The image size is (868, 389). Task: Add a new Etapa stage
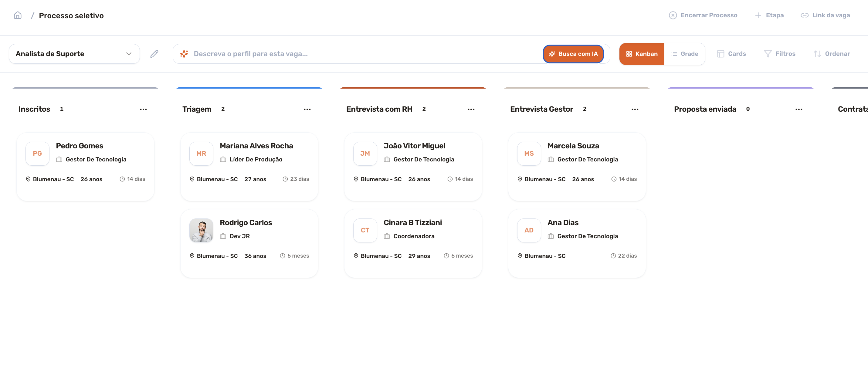(769, 15)
